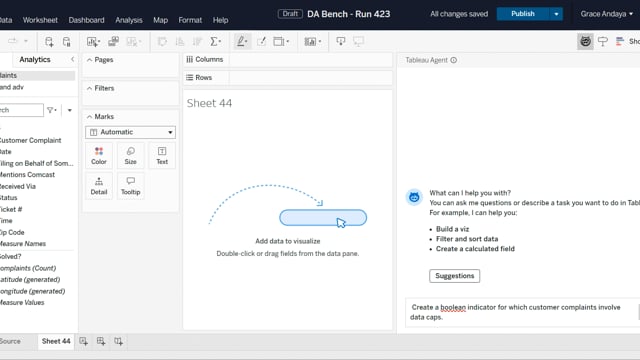The width and height of the screenshot is (640, 360).
Task: Click the field filter icon beside search
Action: [x=51, y=110]
